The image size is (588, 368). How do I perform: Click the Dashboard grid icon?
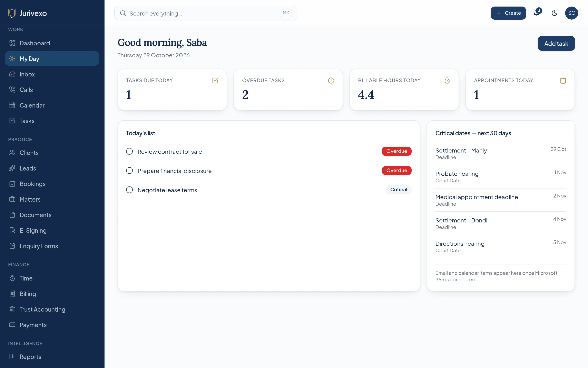(12, 43)
